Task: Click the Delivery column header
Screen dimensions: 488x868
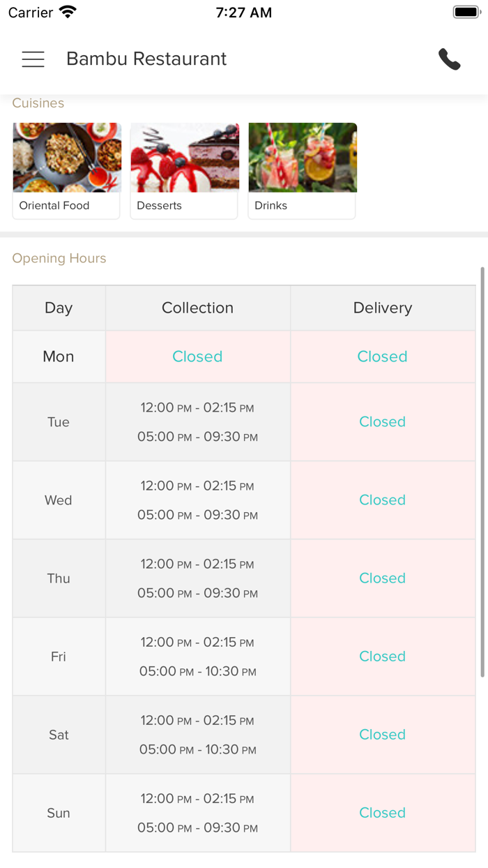Action: (382, 308)
